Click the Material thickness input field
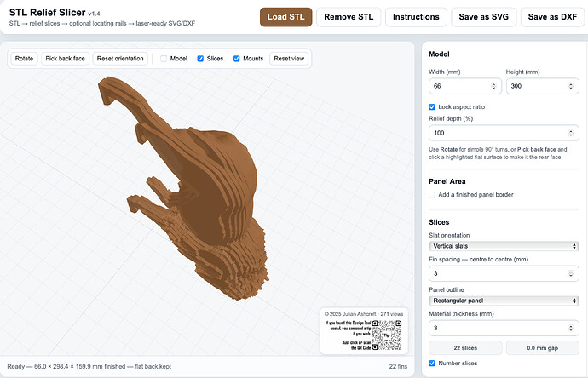 (504, 328)
